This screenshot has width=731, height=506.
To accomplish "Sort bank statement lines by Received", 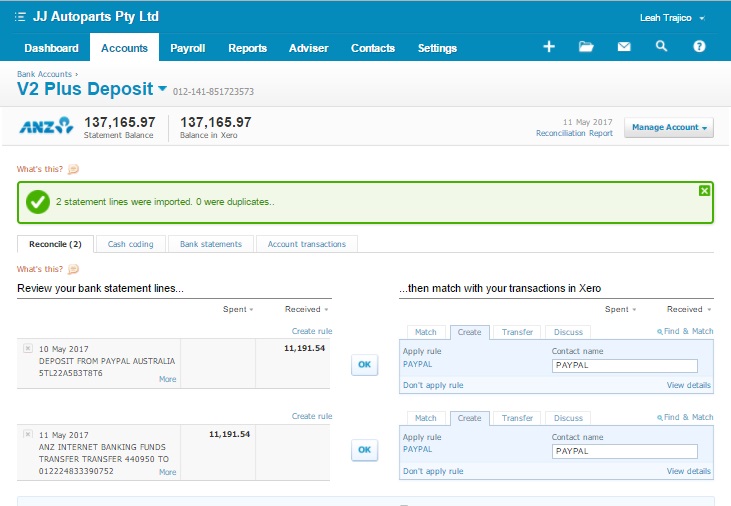I will (306, 309).
